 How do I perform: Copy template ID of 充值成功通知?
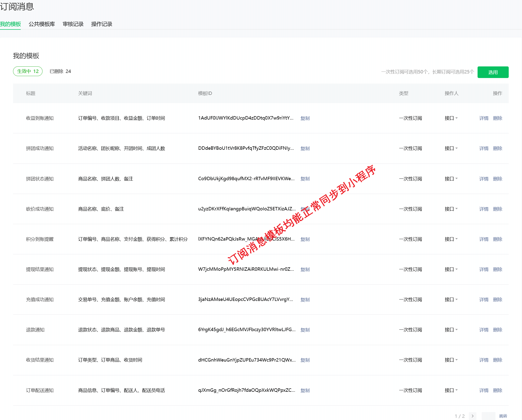coord(305,299)
